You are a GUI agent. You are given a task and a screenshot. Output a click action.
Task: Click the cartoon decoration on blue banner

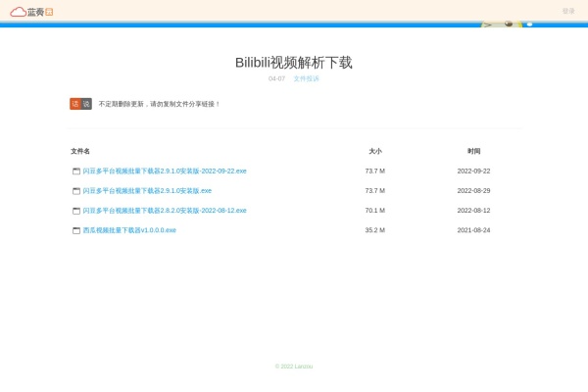(x=508, y=24)
